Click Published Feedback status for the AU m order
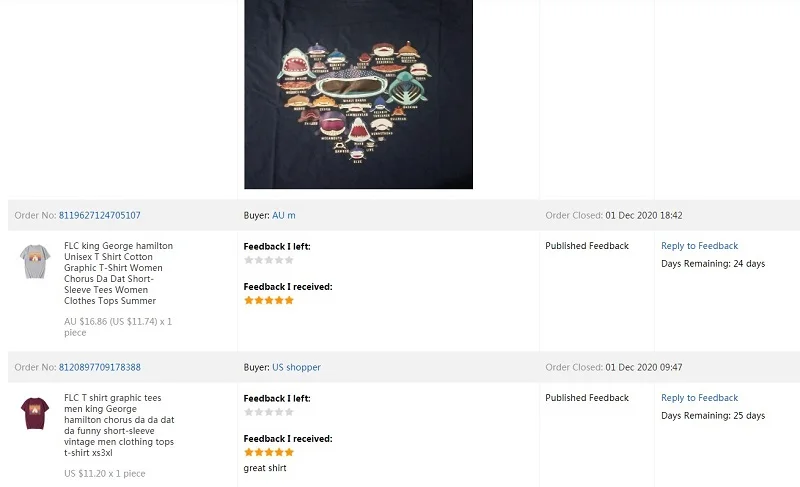This screenshot has height=487, width=800. click(587, 246)
